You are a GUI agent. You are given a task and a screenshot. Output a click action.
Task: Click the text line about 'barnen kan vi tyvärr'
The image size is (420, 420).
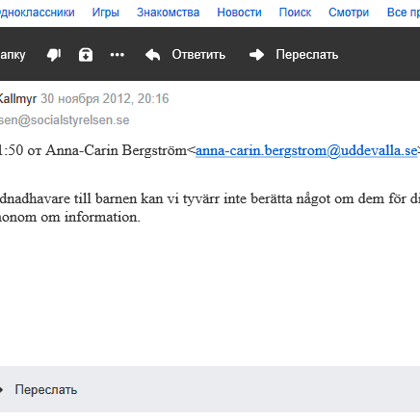click(x=210, y=199)
